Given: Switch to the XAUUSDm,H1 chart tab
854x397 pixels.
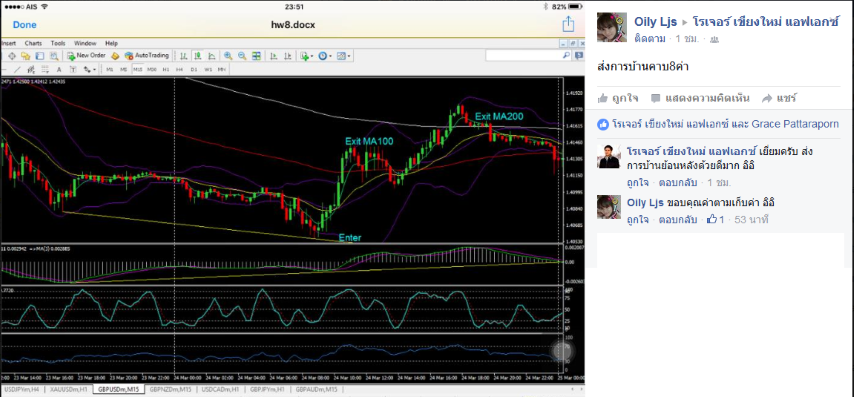Looking at the screenshot, I should point(69,389).
